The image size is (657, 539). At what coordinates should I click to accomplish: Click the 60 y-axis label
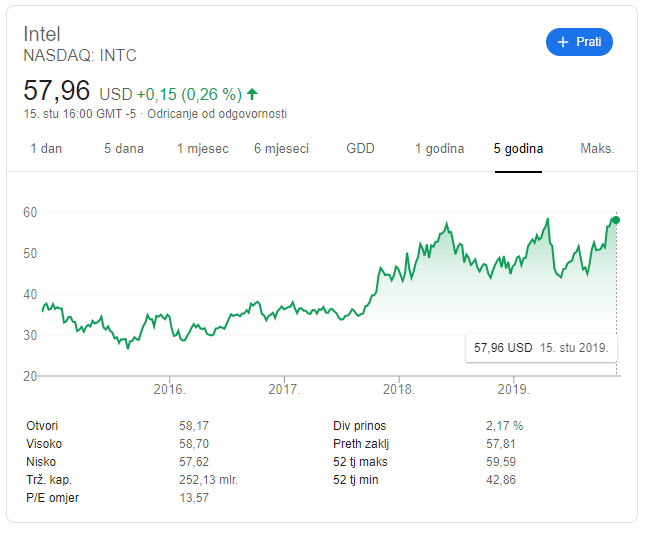coord(30,212)
